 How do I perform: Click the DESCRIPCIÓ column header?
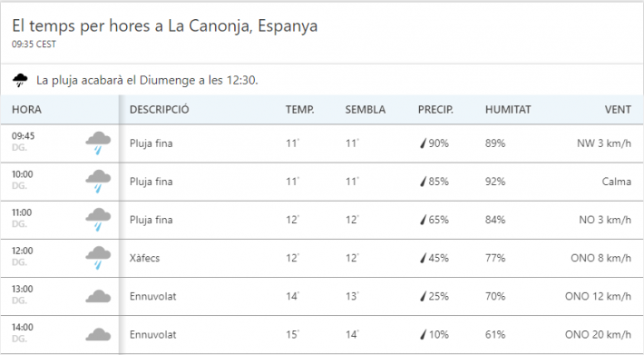tap(160, 110)
